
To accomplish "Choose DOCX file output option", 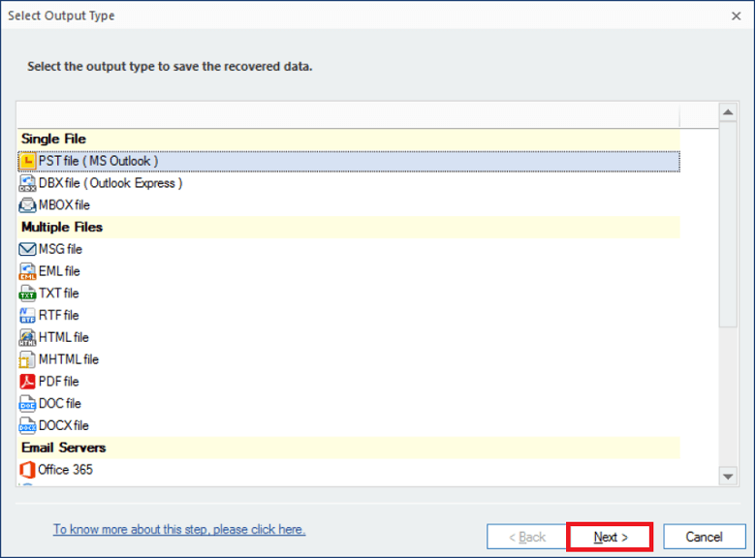I will coord(63,425).
